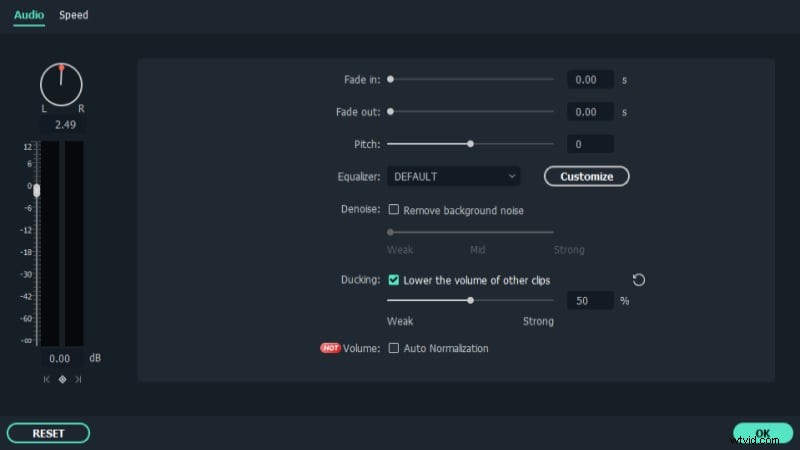Viewport: 800px width, 450px height.
Task: Open the Equalizer preset dropdown
Action: [x=454, y=176]
